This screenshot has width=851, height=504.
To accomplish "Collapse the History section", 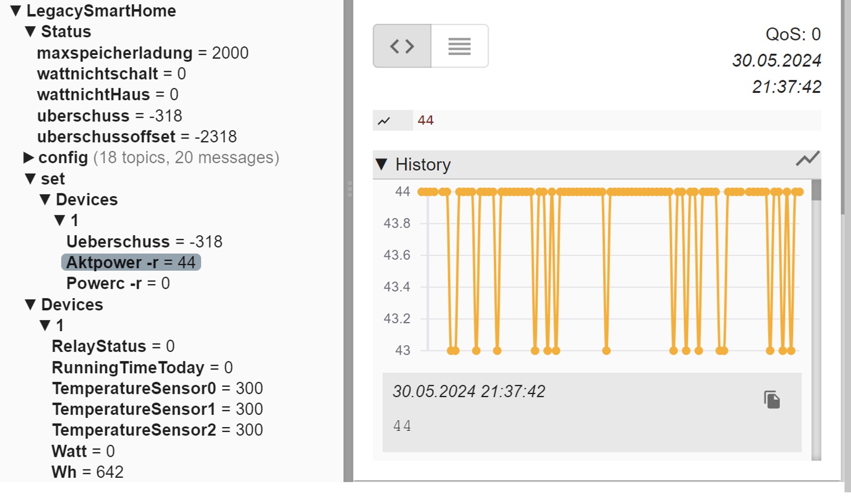I will (x=381, y=164).
